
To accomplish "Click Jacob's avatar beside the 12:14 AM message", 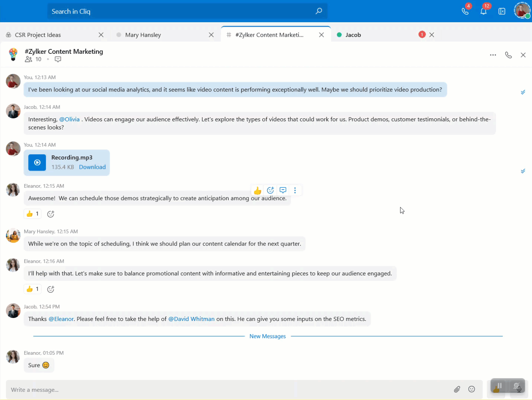I will [x=13, y=111].
